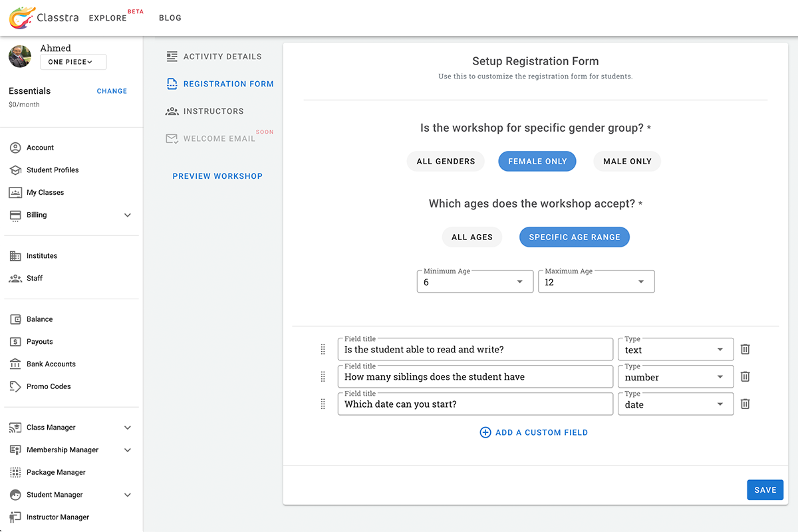Open the Maximum Age dropdown

(x=596, y=282)
